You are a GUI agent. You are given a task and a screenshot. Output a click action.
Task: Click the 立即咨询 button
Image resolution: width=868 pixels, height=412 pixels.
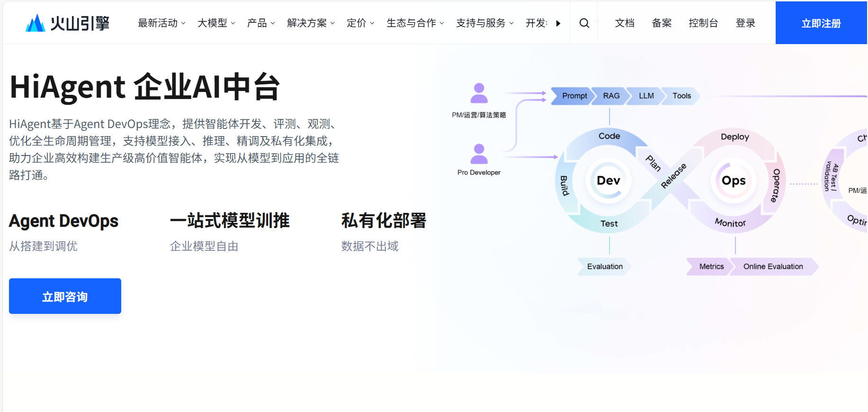pyautogui.click(x=65, y=296)
